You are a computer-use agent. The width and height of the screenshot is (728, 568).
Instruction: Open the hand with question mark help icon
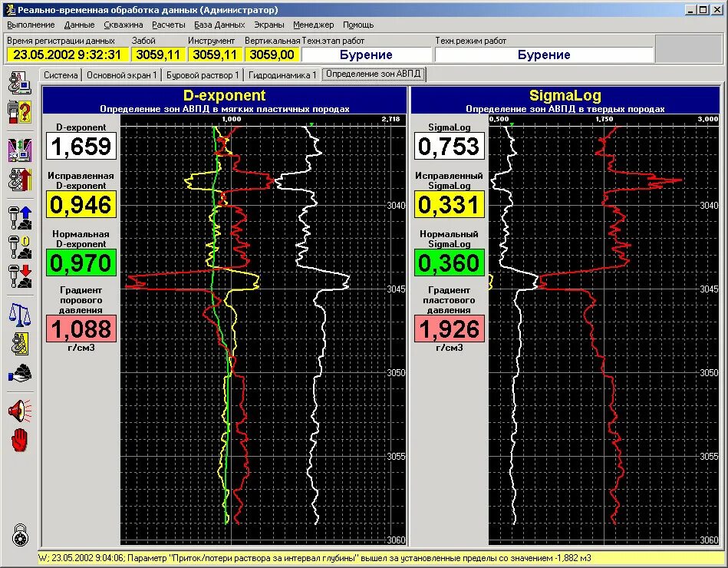(x=19, y=112)
